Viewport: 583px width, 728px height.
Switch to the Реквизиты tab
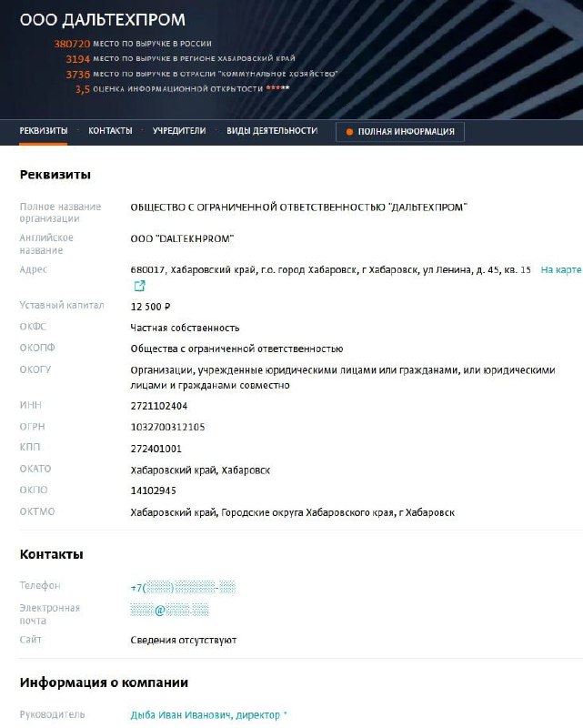tap(43, 131)
